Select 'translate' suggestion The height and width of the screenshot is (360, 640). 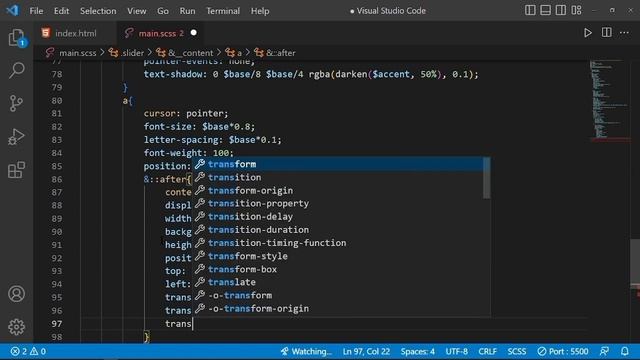[338, 282]
